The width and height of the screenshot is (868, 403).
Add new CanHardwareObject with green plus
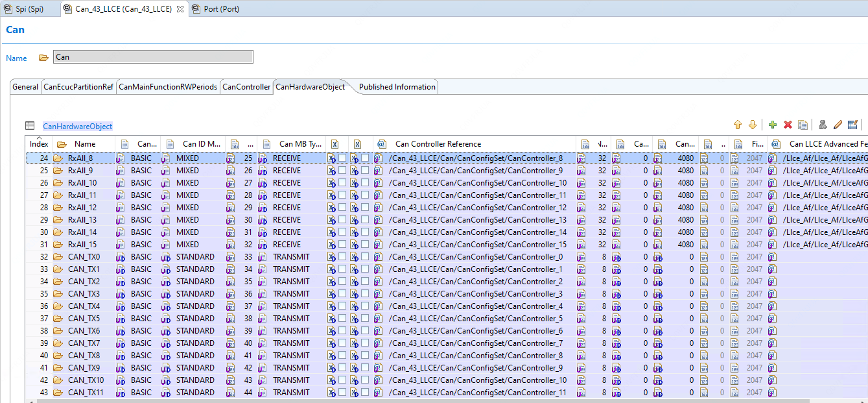click(772, 125)
